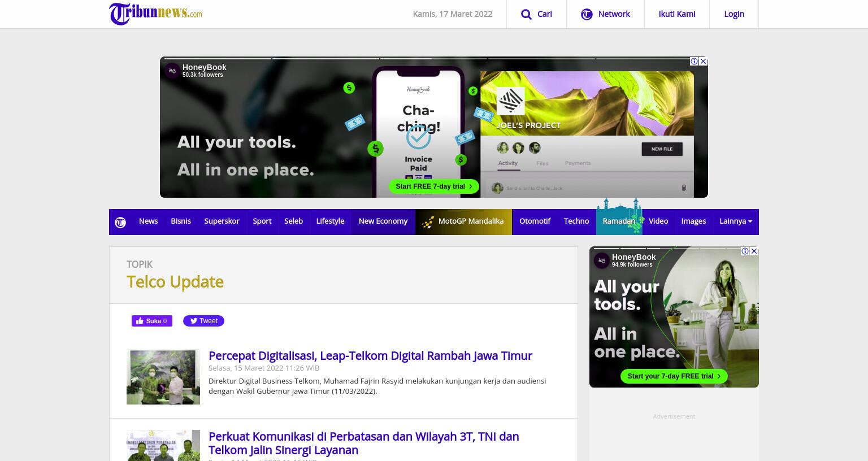Click thumbnail of Leap-Telkom Jawa Timur article
Viewport: 868px width, 461px height.
(163, 377)
